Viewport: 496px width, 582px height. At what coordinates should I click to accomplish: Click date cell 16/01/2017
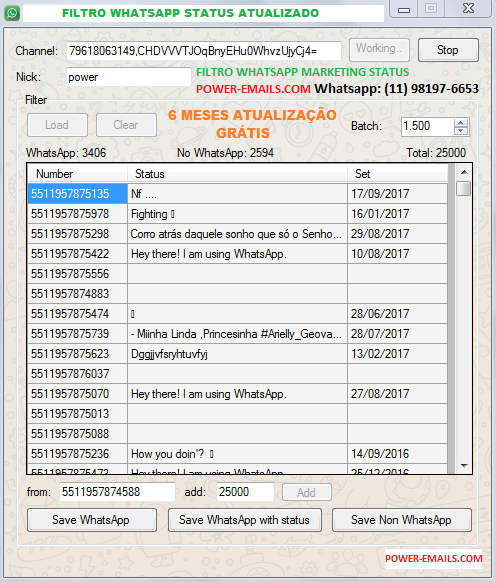point(397,213)
